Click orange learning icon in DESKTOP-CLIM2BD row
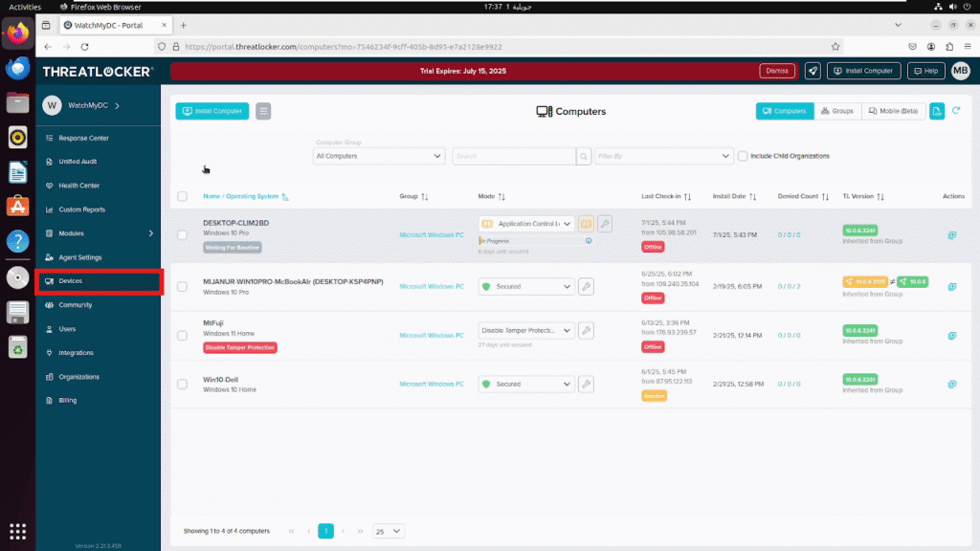The height and width of the screenshot is (551, 980). [x=586, y=224]
